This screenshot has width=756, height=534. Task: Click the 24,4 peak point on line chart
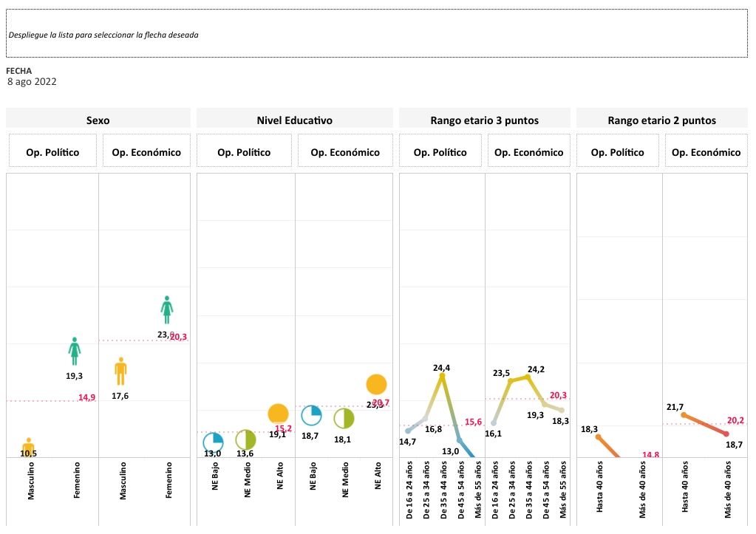[x=442, y=376]
